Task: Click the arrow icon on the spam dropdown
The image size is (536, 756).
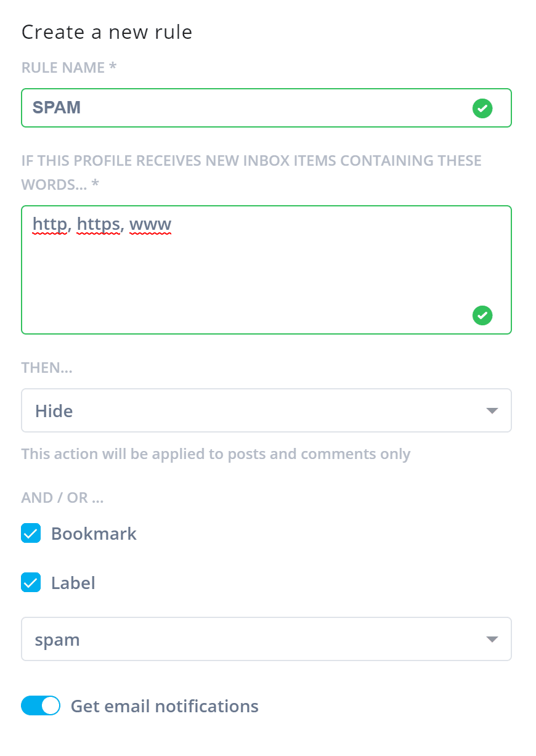Action: click(492, 640)
